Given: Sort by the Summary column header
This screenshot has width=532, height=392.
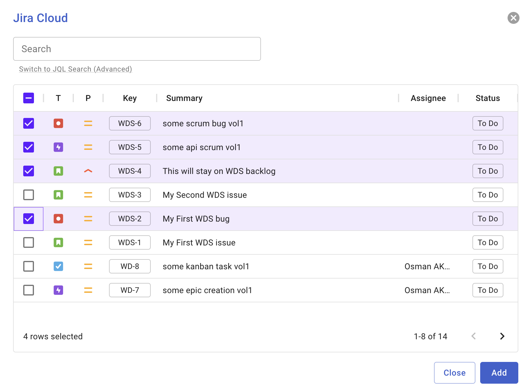Looking at the screenshot, I should point(184,98).
